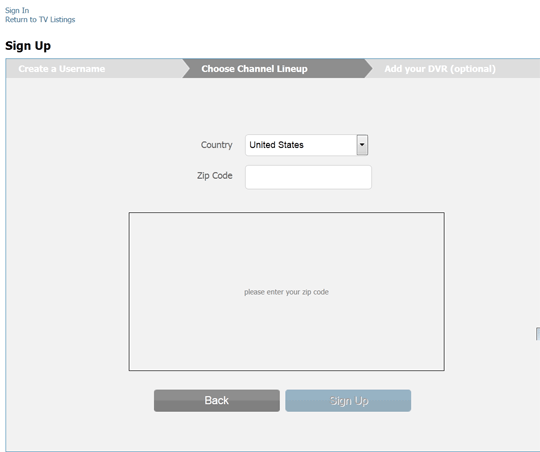
Task: Expand the Country dropdown arrow
Action: coord(362,145)
